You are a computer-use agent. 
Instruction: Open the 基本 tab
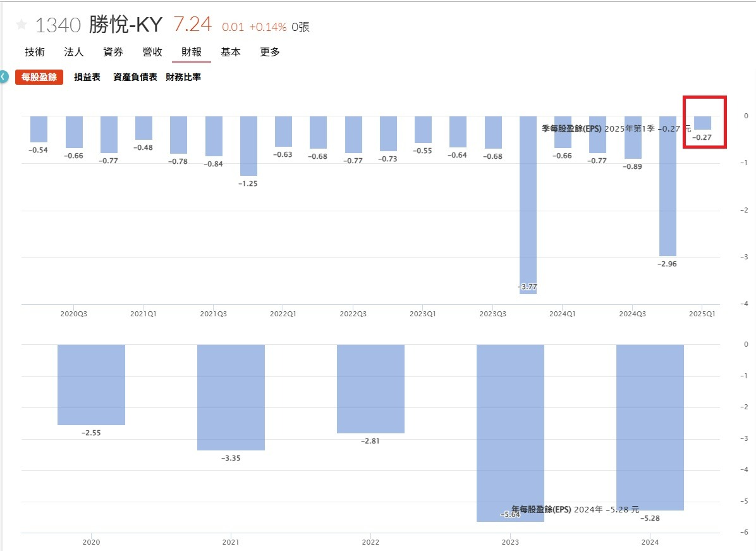231,52
